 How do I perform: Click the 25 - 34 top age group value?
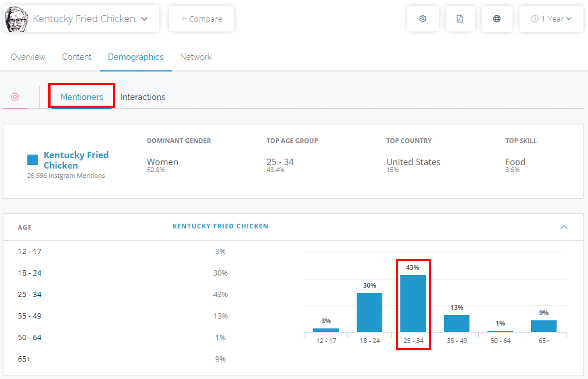click(280, 162)
